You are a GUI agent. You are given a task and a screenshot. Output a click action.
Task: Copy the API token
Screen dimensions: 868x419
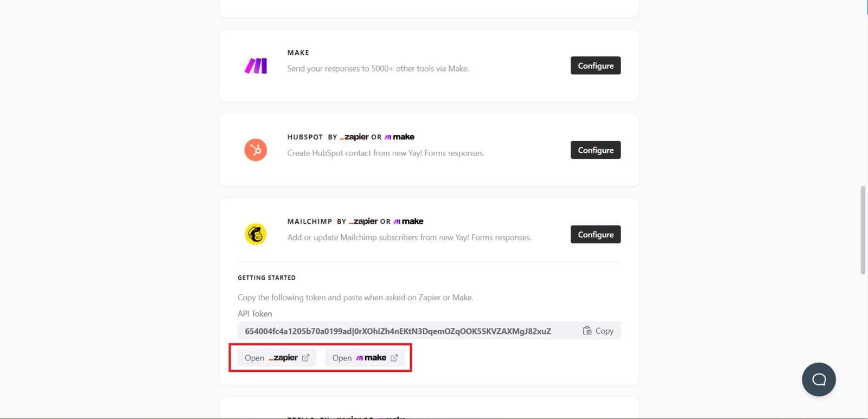(x=598, y=331)
